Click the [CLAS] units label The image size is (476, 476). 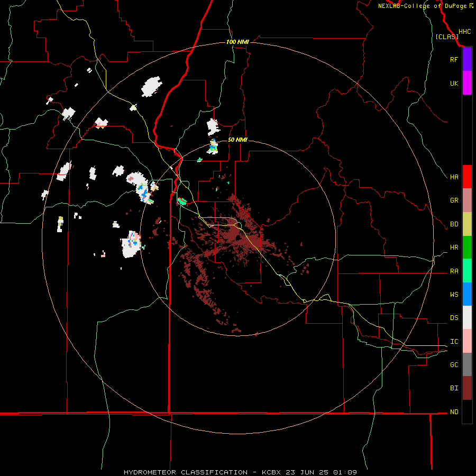447,36
